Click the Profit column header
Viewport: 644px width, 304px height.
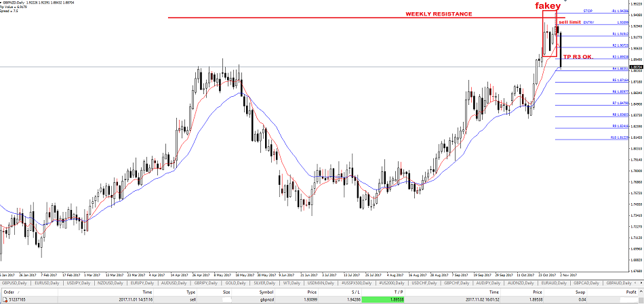coord(631,291)
